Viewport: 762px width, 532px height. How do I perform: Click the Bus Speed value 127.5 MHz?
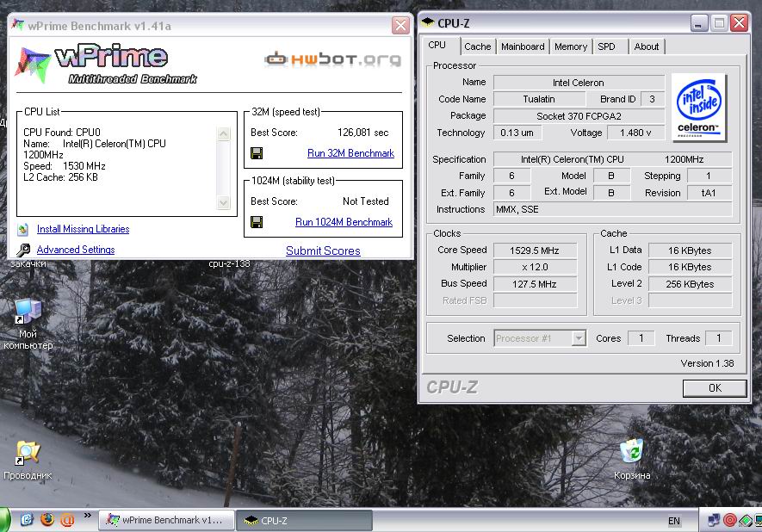click(535, 284)
